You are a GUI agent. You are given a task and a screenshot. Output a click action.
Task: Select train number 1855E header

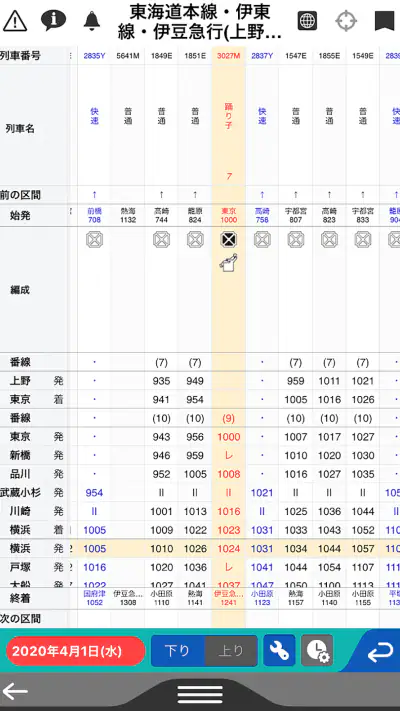pos(329,56)
